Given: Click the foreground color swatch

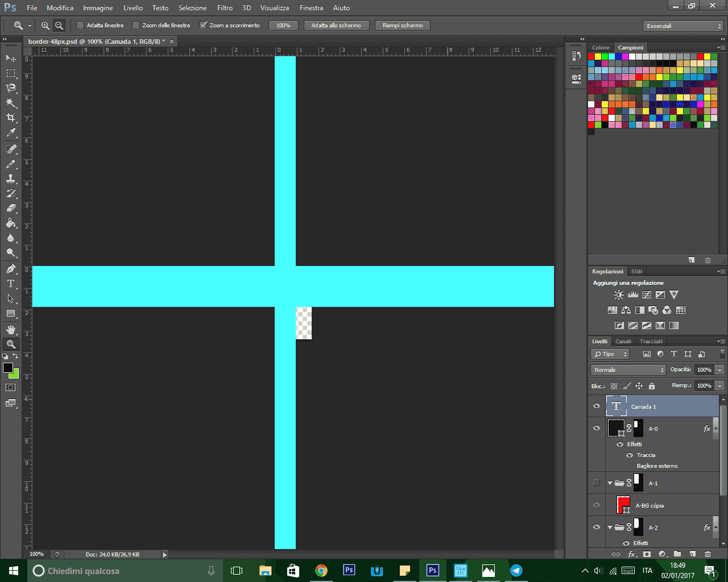Looking at the screenshot, I should (8, 368).
